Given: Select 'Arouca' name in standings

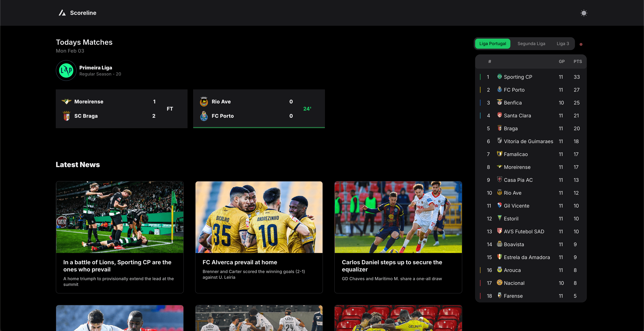Looking at the screenshot, I should 512,270.
